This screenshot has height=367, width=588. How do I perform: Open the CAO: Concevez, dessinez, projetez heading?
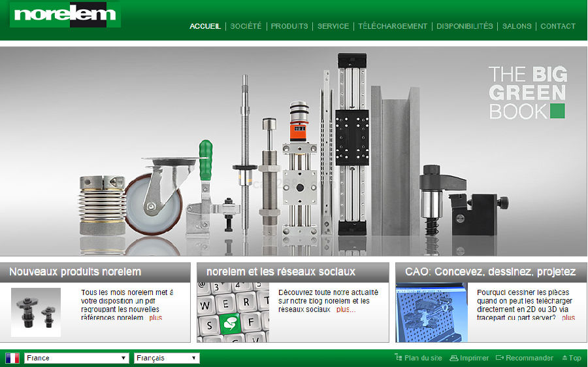[x=490, y=271]
